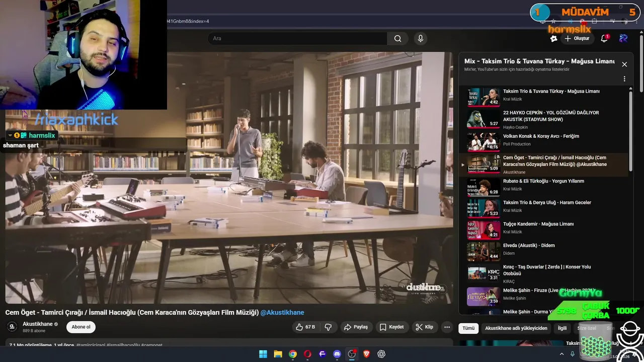Open the Akustikhane channel name link
Screen dimensions: 644x362
click(38, 324)
